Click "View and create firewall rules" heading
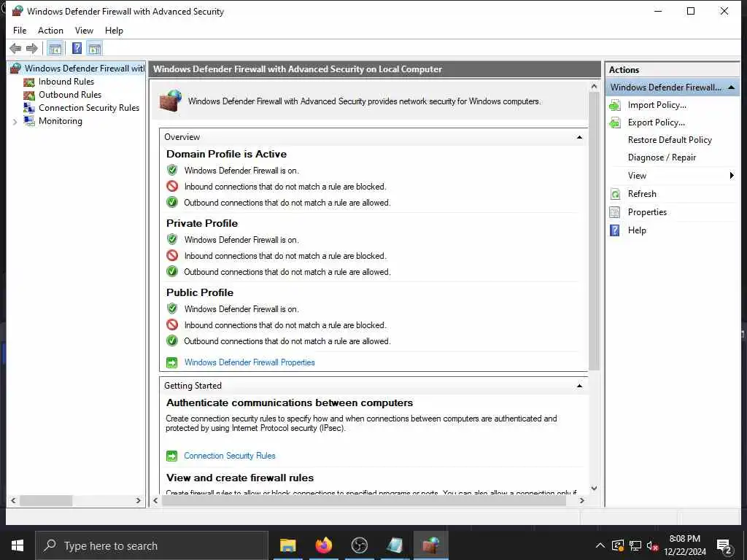 tap(239, 478)
